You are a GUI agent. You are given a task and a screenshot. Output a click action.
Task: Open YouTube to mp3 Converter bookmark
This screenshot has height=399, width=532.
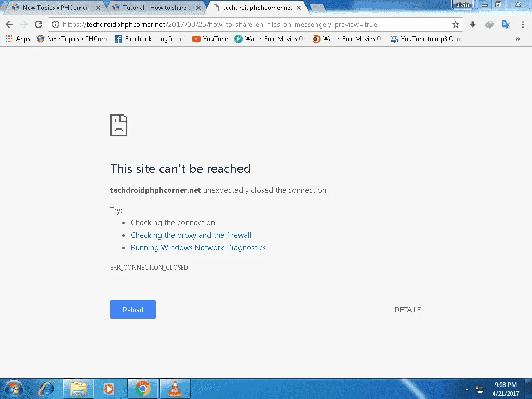coord(426,39)
